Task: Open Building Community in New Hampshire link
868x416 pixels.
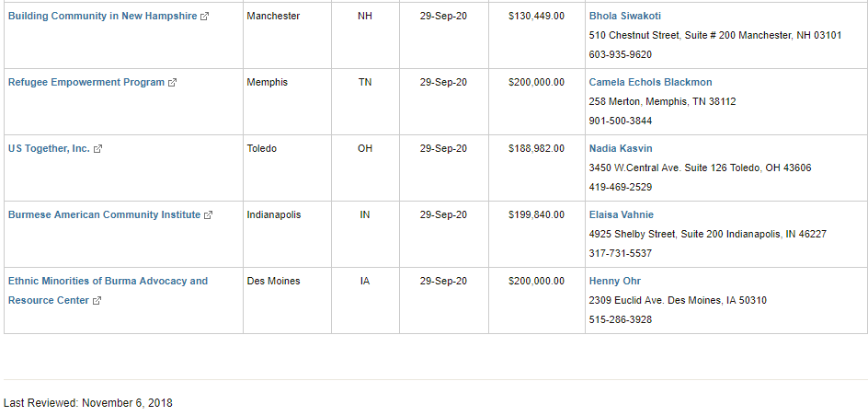Action: tap(102, 16)
